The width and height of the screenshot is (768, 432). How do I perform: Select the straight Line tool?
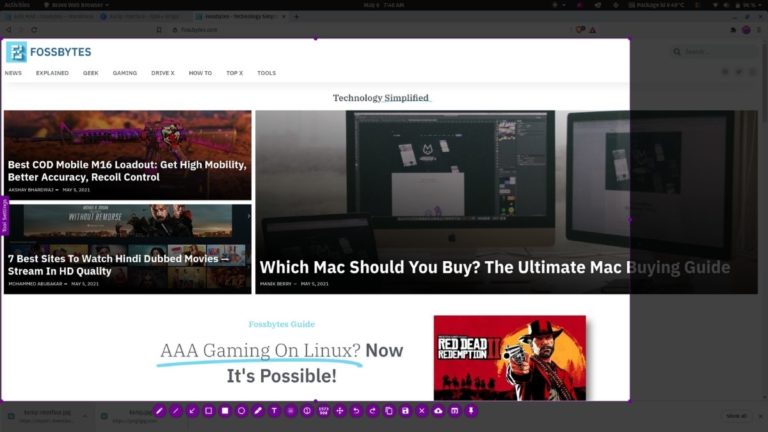pos(175,411)
